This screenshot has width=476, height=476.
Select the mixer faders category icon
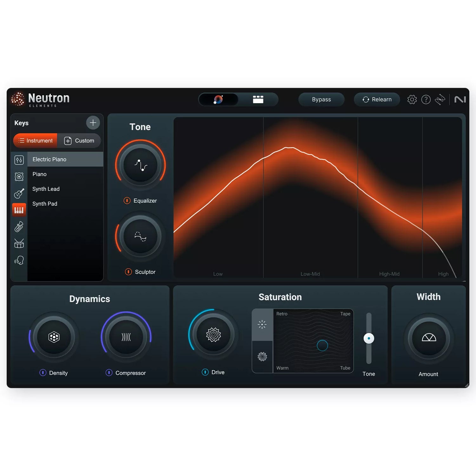[19, 160]
